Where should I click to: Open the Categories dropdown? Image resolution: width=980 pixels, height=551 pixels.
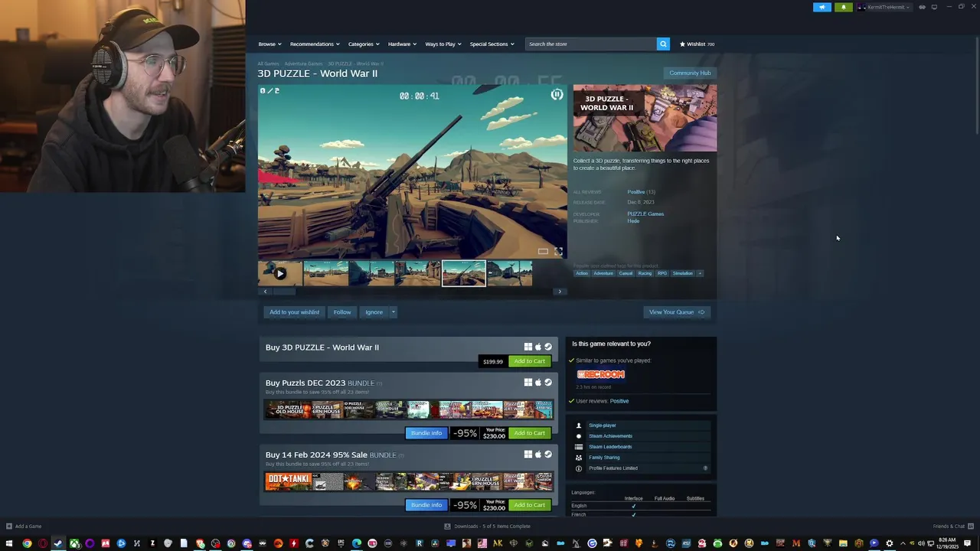364,44
